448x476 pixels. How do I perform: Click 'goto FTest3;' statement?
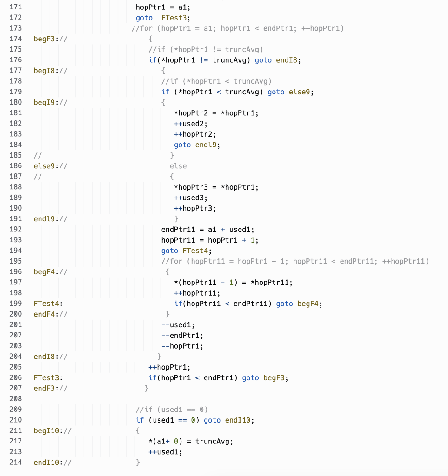point(163,18)
